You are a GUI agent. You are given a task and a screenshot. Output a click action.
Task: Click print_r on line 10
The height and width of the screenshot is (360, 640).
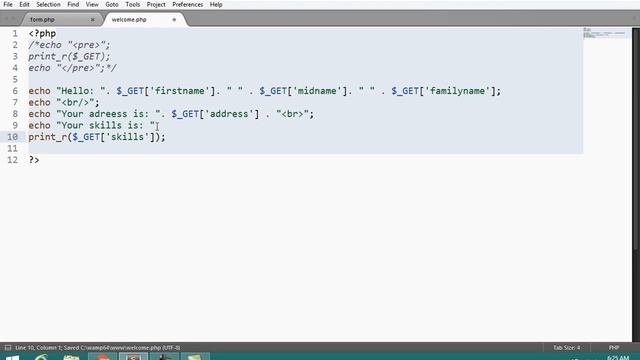pos(47,137)
